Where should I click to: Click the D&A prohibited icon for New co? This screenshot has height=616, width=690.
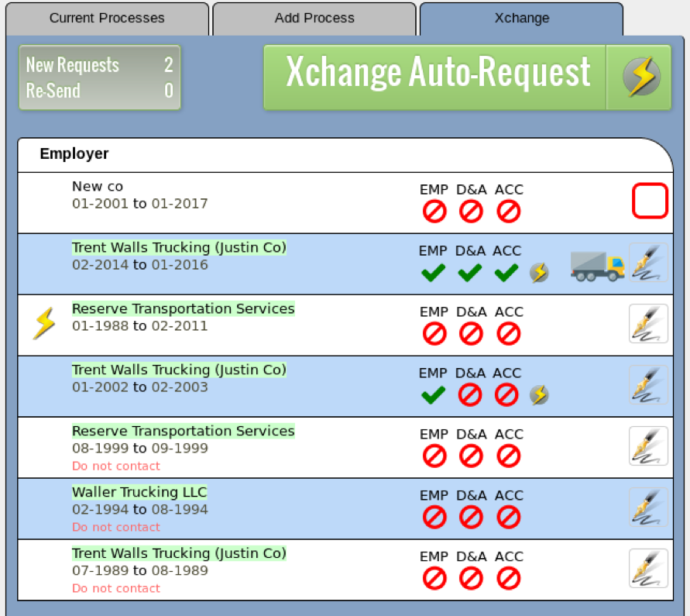pyautogui.click(x=471, y=212)
